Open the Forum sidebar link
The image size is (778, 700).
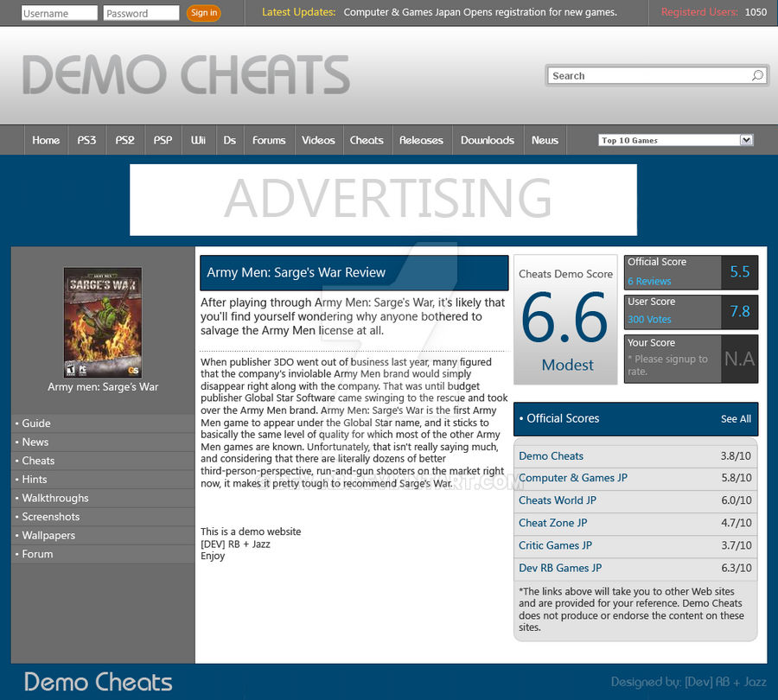pyautogui.click(x=103, y=554)
